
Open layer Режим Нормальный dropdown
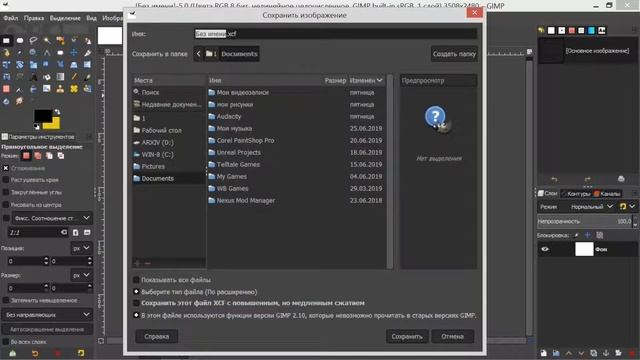click(592, 207)
